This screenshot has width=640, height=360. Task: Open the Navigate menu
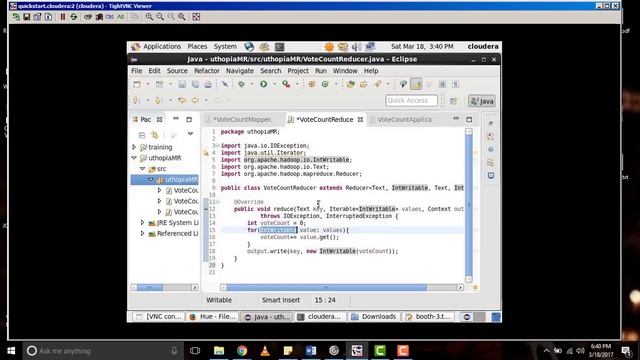(240, 71)
